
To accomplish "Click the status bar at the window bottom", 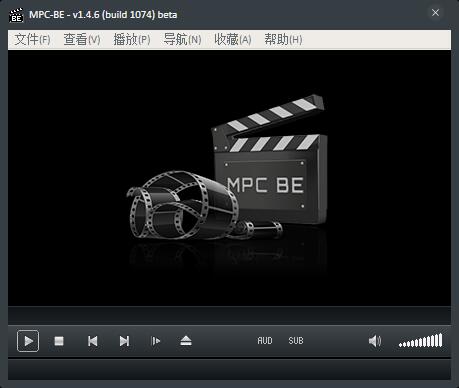I will coord(229,370).
